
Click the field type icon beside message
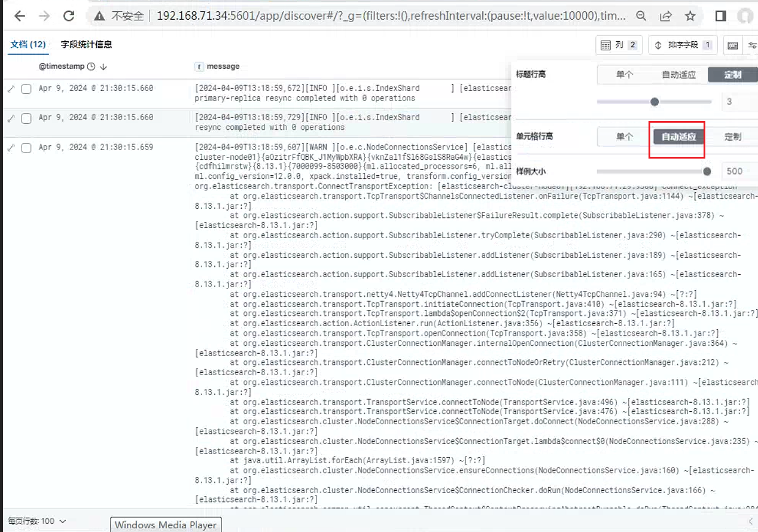(x=199, y=66)
